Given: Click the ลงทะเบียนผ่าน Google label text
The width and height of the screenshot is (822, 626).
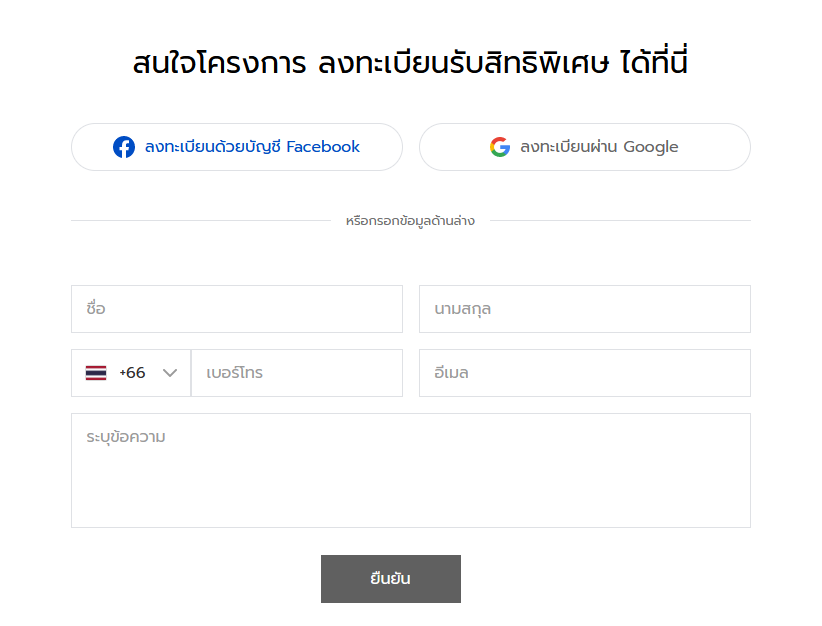Looking at the screenshot, I should click(599, 147).
